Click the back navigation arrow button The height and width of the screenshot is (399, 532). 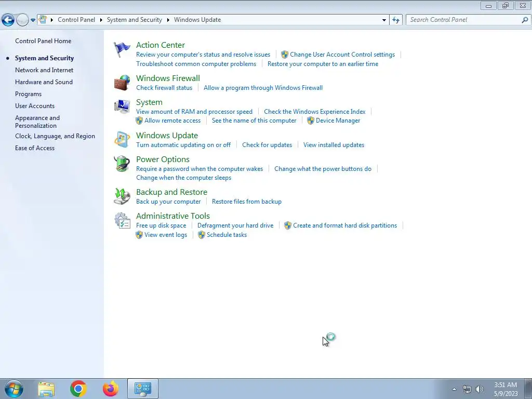coord(8,20)
